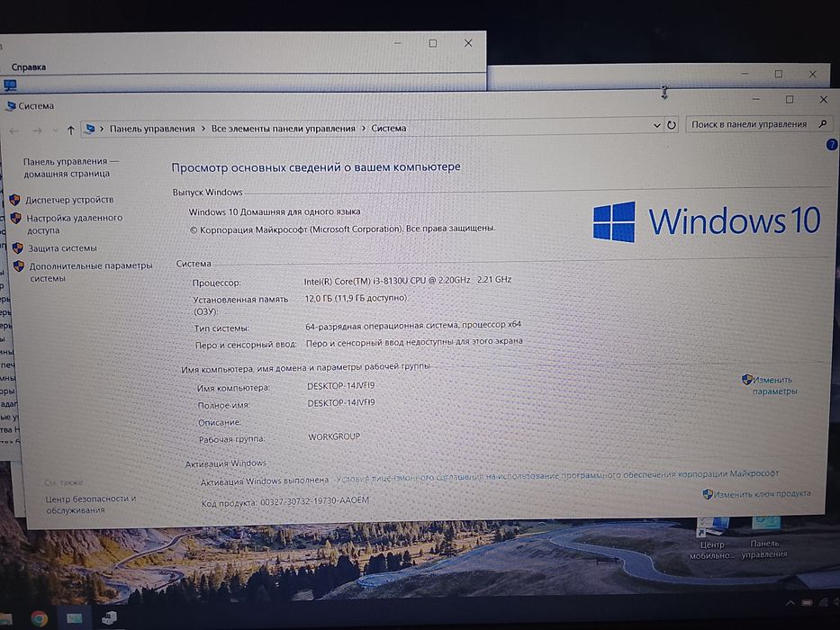Click the control panel icon in address bar

pyautogui.click(x=90, y=129)
